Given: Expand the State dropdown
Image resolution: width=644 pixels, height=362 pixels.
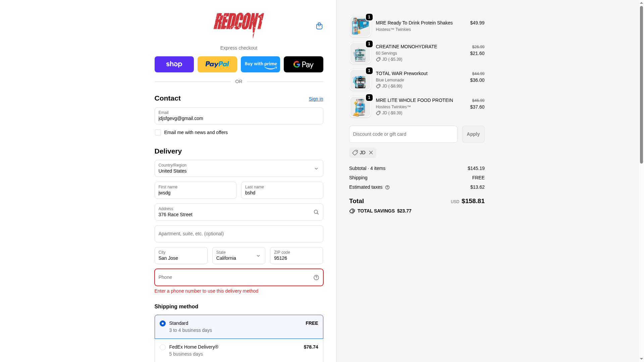Looking at the screenshot, I should 239,255.
